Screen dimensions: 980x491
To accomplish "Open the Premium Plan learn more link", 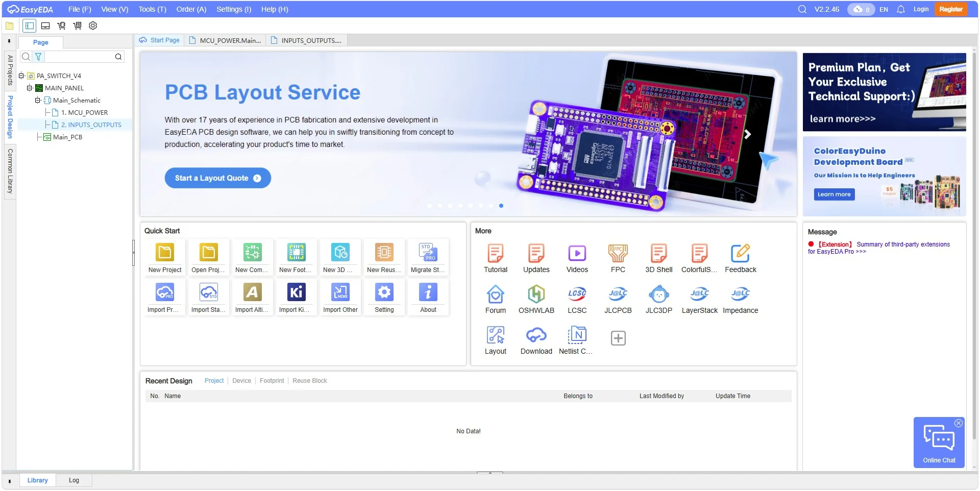I will tap(843, 118).
